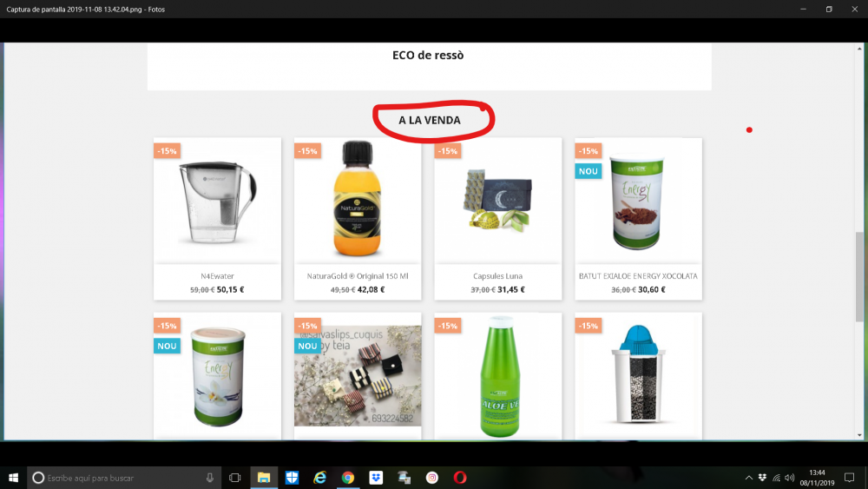868x489 pixels.
Task: Open File Explorer from the taskbar
Action: click(x=264, y=478)
